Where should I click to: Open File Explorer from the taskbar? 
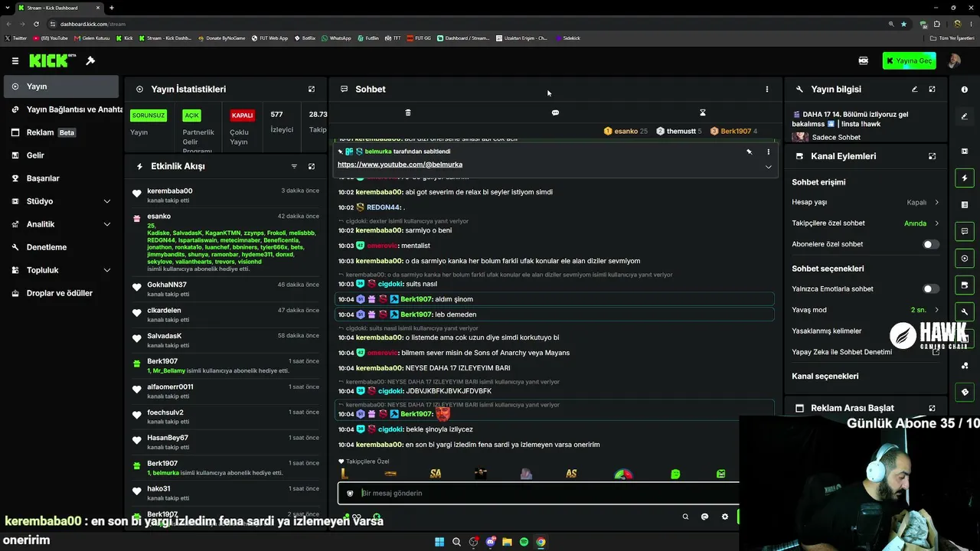click(507, 542)
